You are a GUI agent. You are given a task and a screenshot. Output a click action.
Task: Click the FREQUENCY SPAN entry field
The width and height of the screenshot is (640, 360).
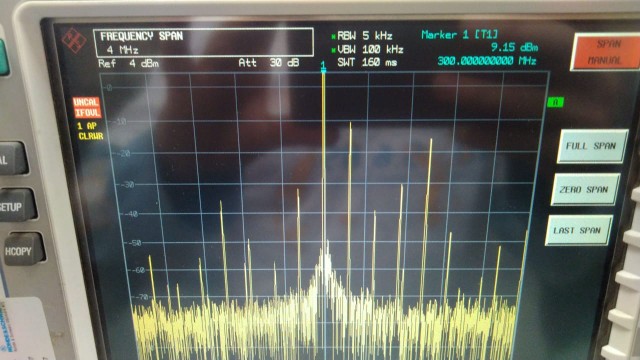click(203, 42)
